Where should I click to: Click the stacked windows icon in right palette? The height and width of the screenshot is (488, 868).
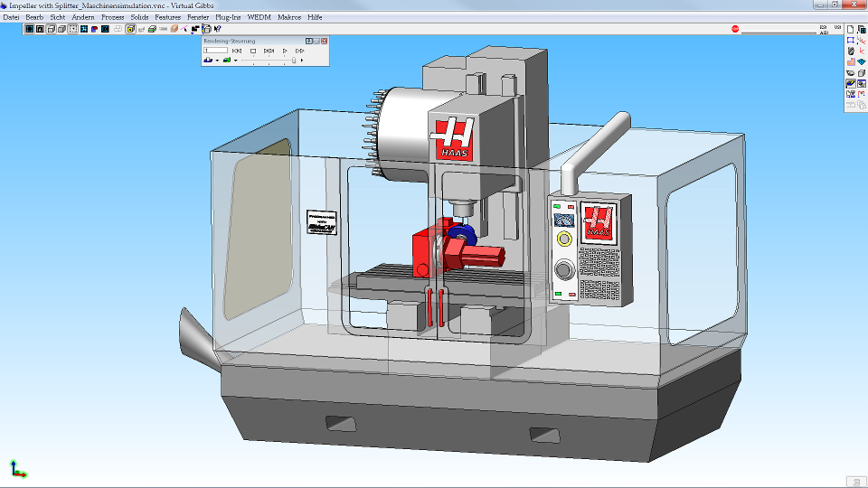(862, 29)
